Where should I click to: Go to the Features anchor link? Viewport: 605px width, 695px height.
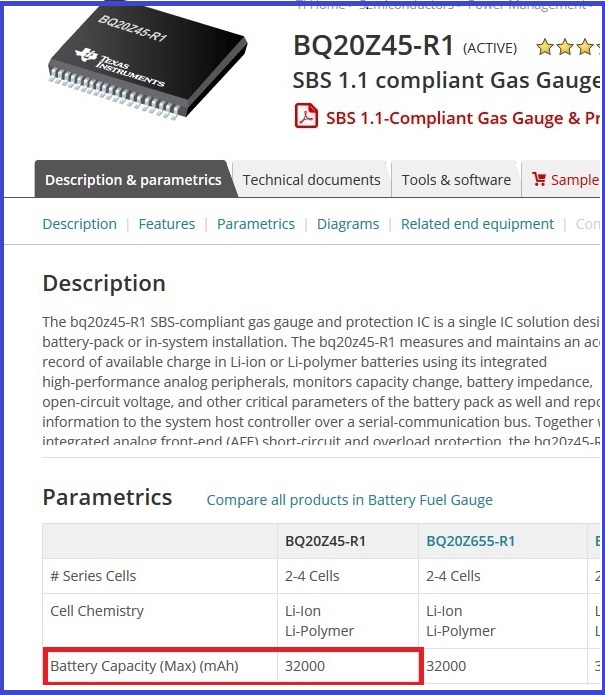coord(167,224)
